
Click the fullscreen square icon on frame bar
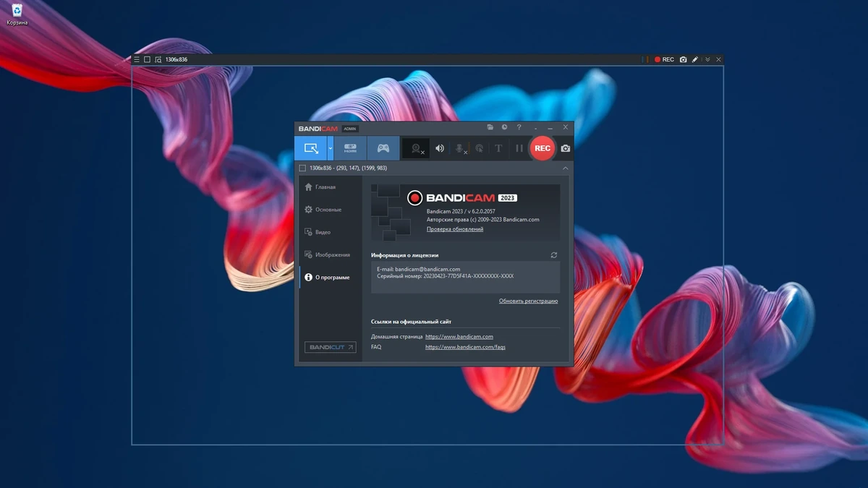coord(147,59)
